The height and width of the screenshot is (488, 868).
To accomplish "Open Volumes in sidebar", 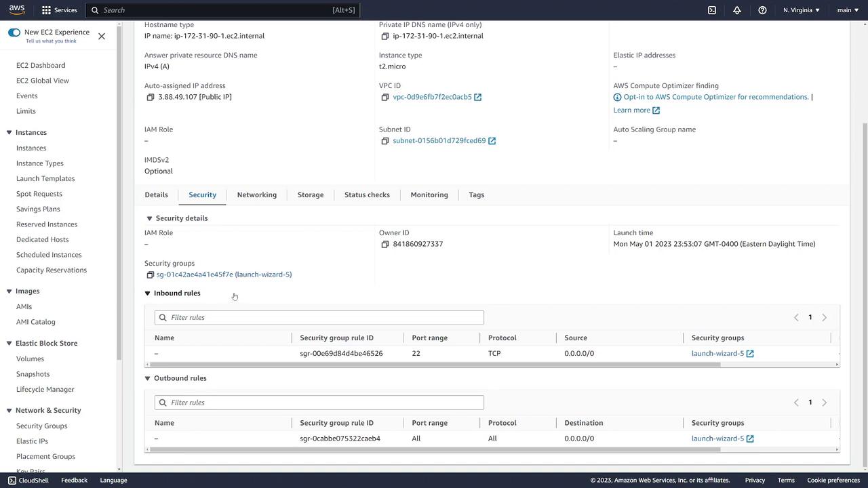I will point(30,359).
